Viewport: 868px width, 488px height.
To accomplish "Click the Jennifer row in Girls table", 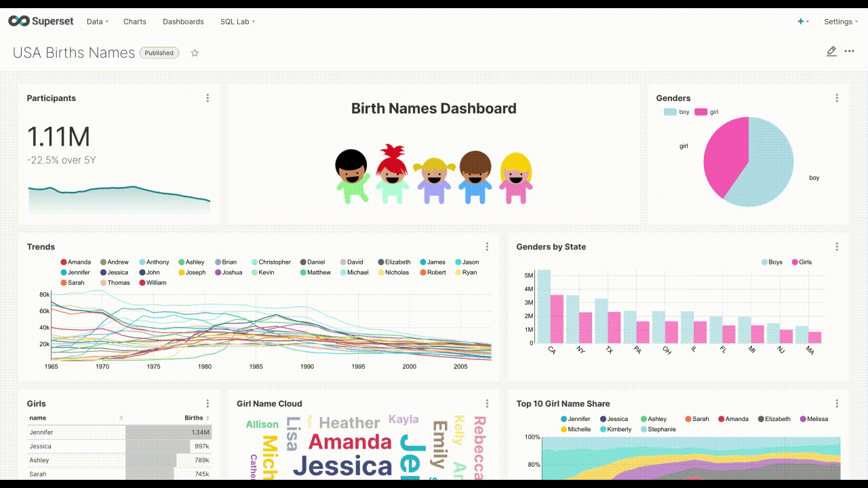I will (x=119, y=432).
